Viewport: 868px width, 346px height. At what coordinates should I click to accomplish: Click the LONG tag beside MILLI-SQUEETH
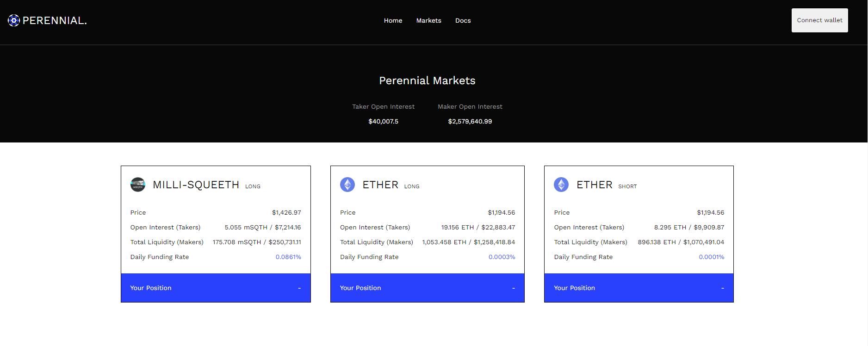253,186
